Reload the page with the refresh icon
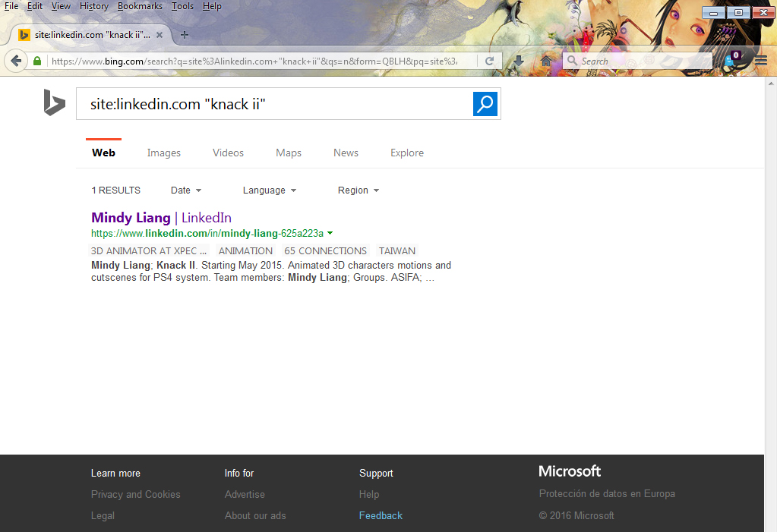This screenshot has height=532, width=777. 489,61
